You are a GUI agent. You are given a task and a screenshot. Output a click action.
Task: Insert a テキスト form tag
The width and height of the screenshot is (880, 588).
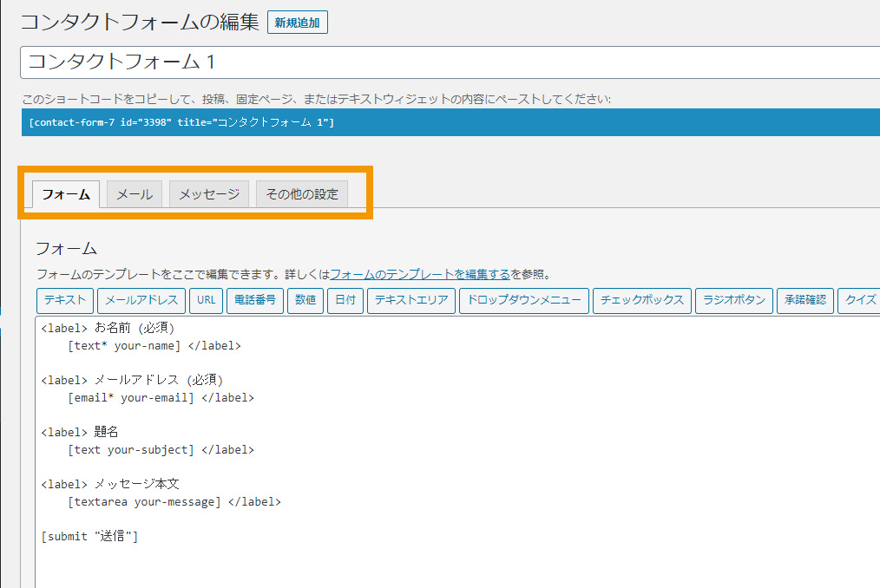[x=65, y=301]
